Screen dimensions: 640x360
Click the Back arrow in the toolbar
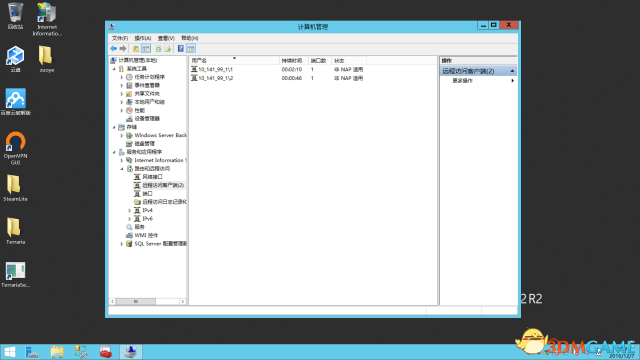[113, 49]
